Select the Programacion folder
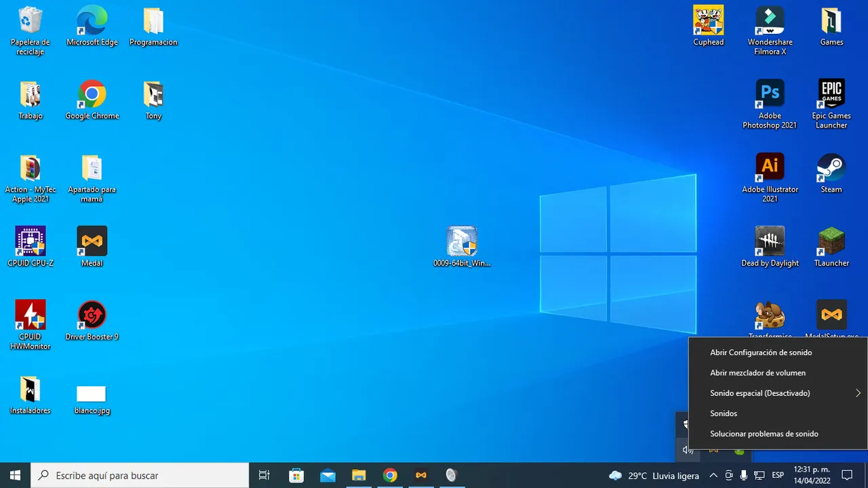 click(153, 27)
